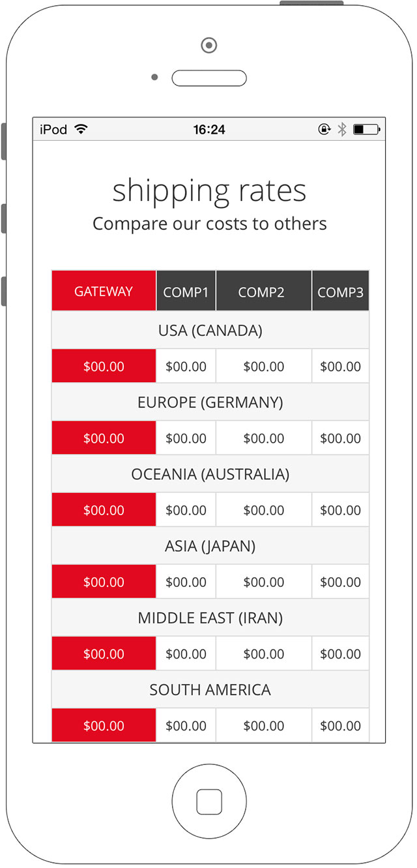Tap the front camera above the speaker
Screen dimensions: 417x868
click(x=209, y=46)
